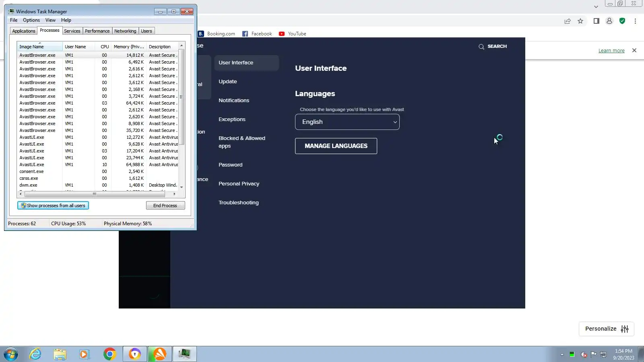Switch to the Applications tab
This screenshot has width=644, height=362.
click(24, 31)
